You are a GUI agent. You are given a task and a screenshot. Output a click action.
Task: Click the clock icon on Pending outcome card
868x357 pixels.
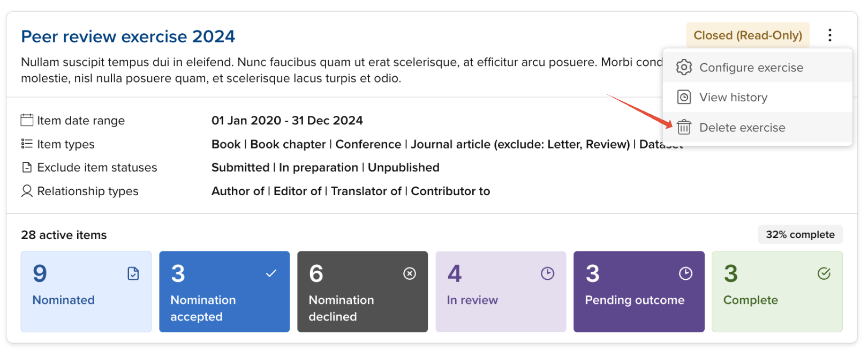click(685, 273)
